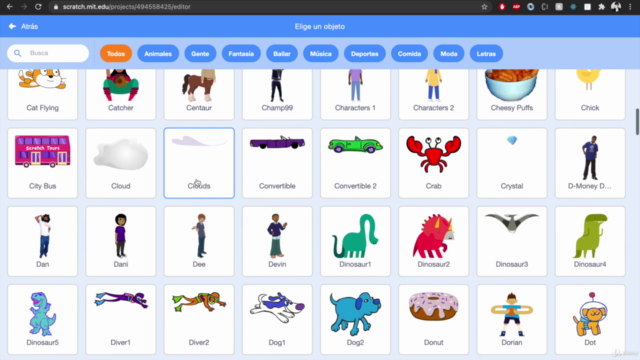Pick the red Crab sprite

(433, 163)
